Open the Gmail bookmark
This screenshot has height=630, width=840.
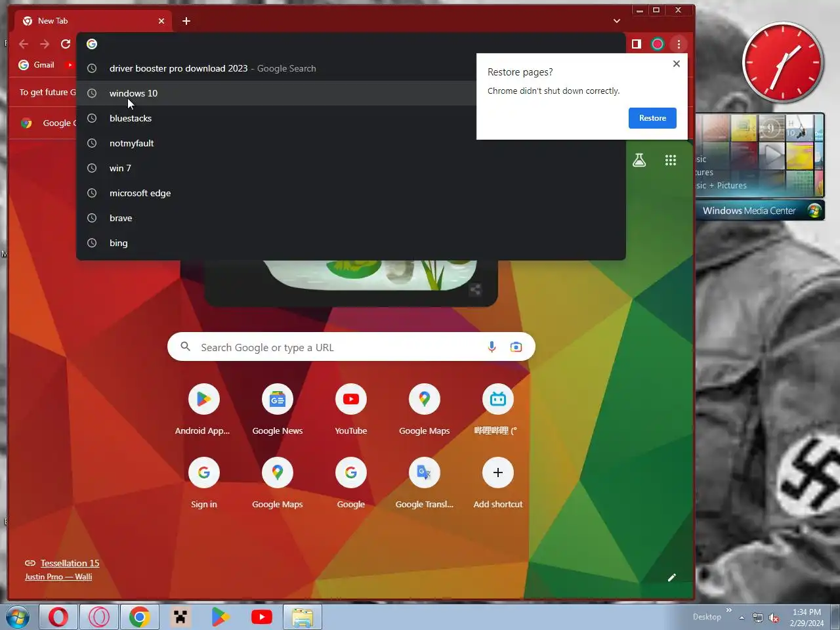point(37,65)
